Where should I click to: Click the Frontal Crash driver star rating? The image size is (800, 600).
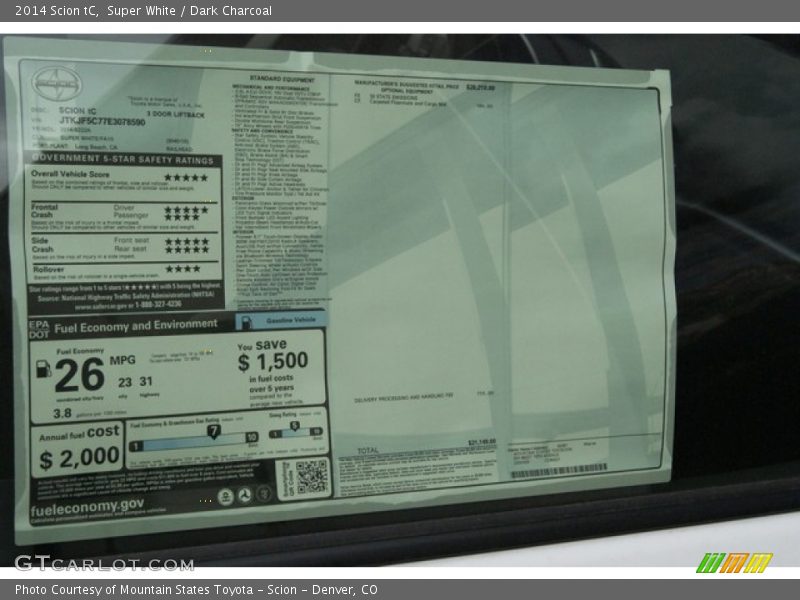[x=186, y=208]
